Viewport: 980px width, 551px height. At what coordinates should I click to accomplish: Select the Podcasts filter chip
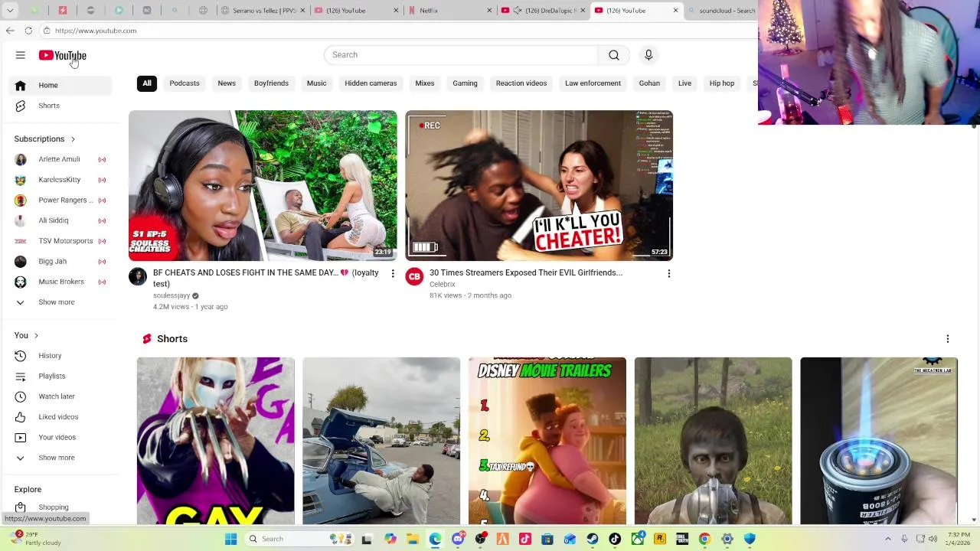[x=185, y=83]
